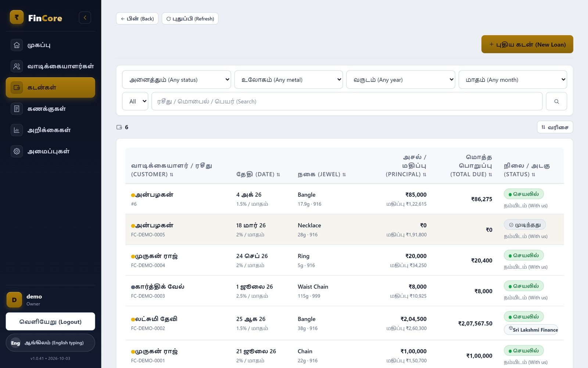Click the ₹2,07,567.50 total due amount

pos(475,323)
